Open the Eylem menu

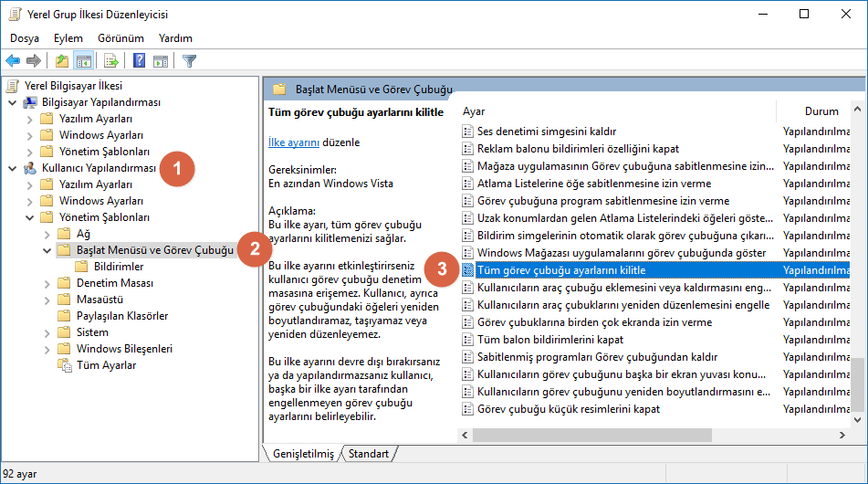(68, 38)
